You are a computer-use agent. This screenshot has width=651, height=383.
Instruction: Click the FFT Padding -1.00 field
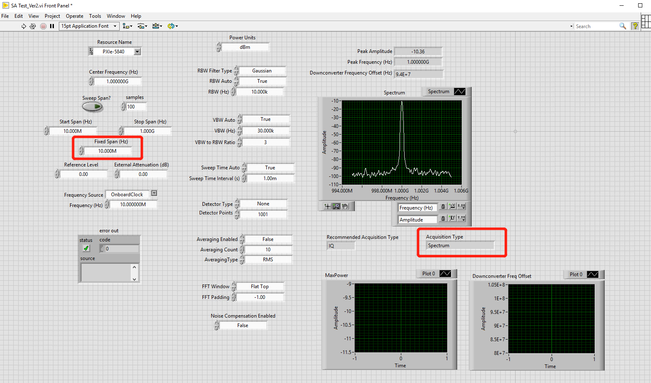(x=260, y=297)
